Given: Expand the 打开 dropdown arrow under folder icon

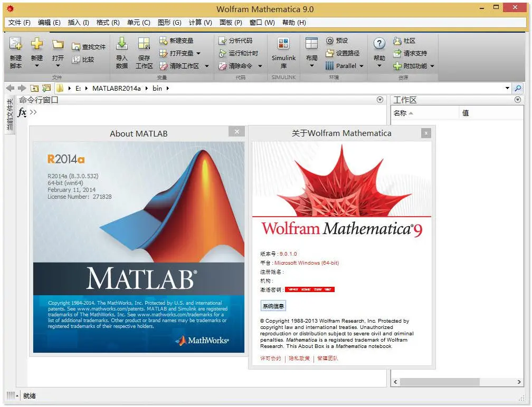Looking at the screenshot, I should (x=58, y=66).
